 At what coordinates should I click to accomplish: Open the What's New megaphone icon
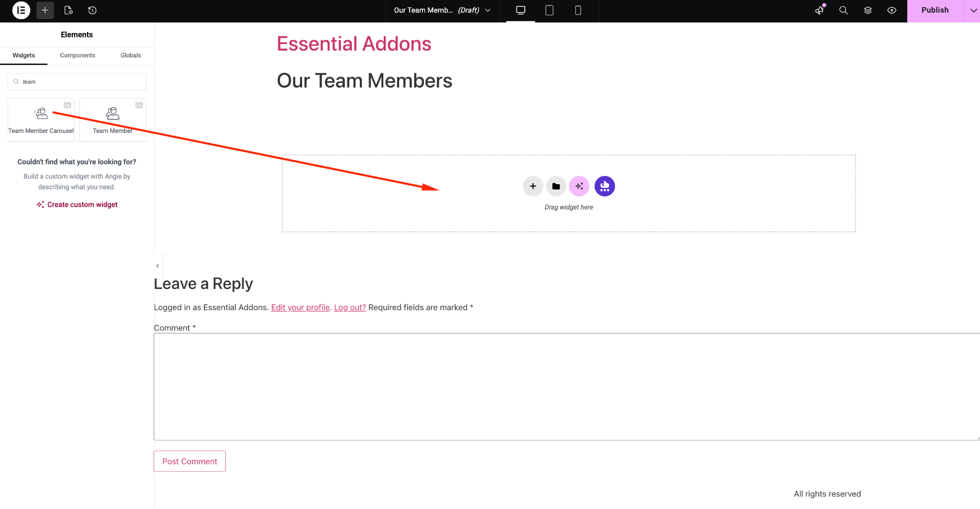coord(820,10)
